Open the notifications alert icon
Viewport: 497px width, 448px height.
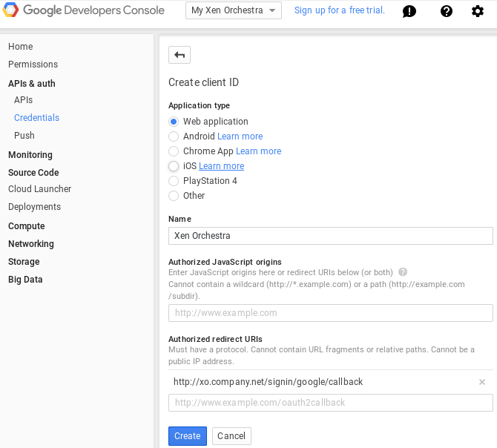409,11
